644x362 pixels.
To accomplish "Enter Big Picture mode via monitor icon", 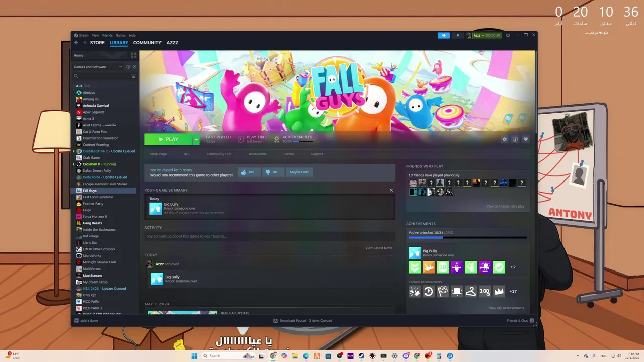I will [508, 35].
